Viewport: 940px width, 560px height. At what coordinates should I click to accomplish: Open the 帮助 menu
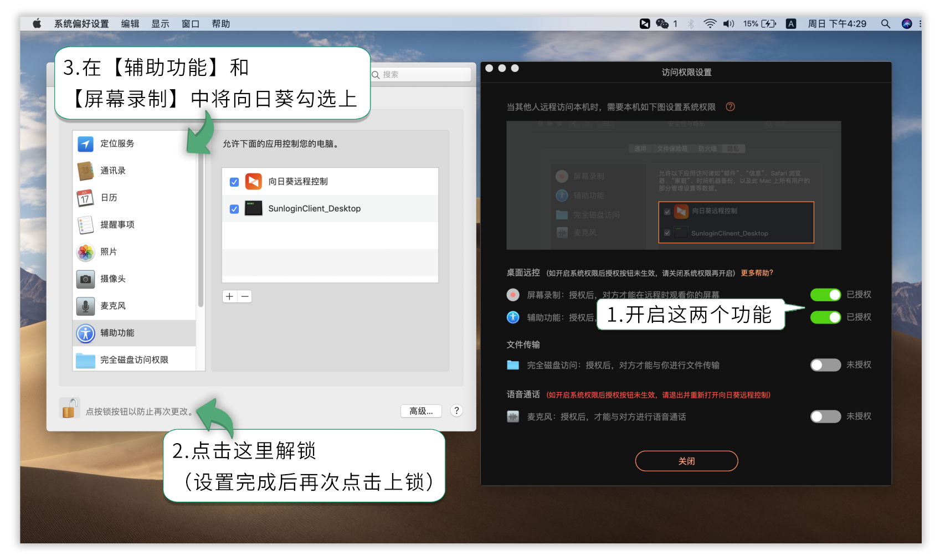221,24
